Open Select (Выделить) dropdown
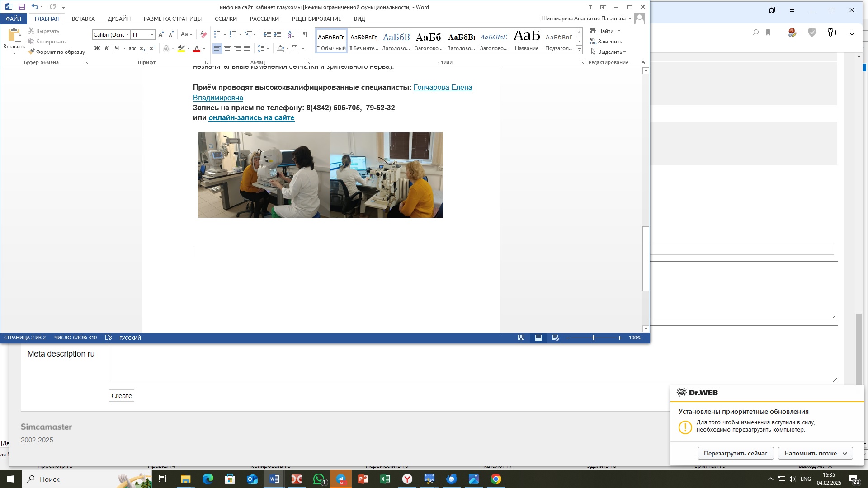Image resolution: width=868 pixels, height=488 pixels. point(608,52)
